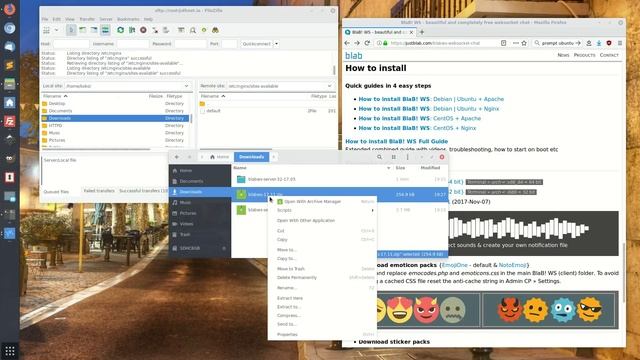
Task: Open the Quickconnect history dropdown arrow
Action: [x=276, y=44]
